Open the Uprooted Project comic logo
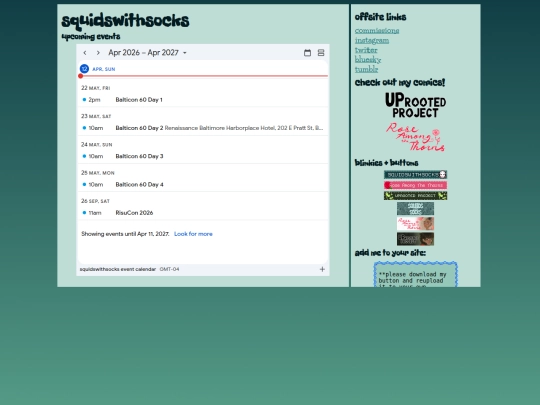 point(415,105)
